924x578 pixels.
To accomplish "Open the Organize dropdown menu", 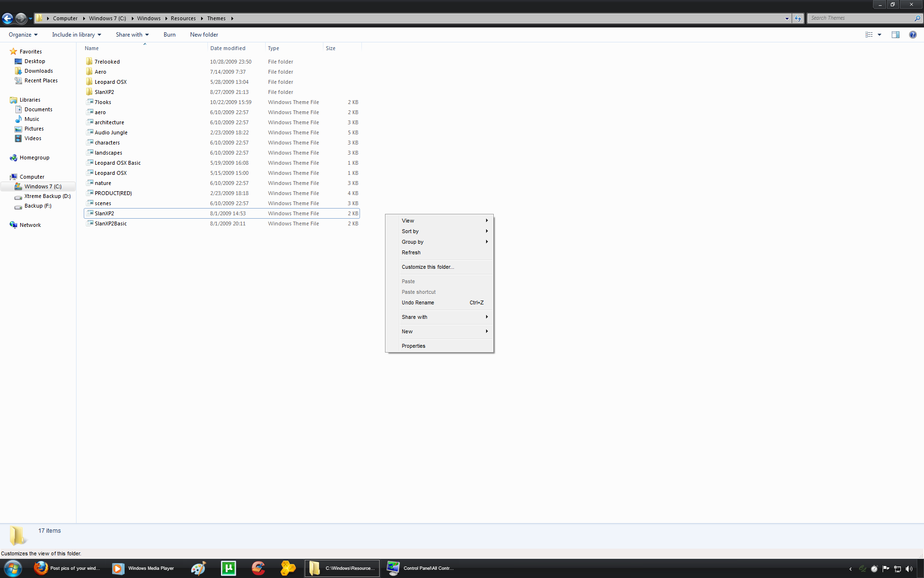I will 23,35.
